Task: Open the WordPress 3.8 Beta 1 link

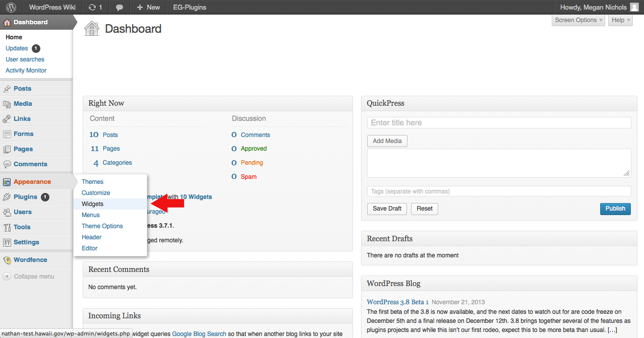Action: click(397, 302)
